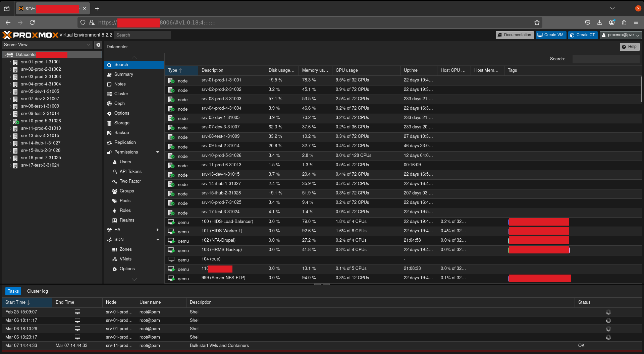Image resolution: width=644 pixels, height=354 pixels.
Task: Collapse the bottom log panel splitter handle
Action: tap(322, 285)
